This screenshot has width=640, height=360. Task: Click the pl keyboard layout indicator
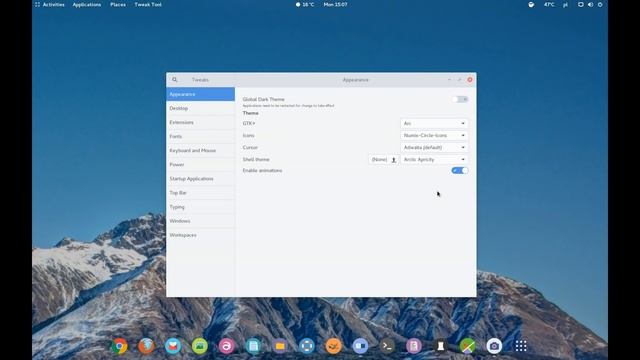point(565,4)
